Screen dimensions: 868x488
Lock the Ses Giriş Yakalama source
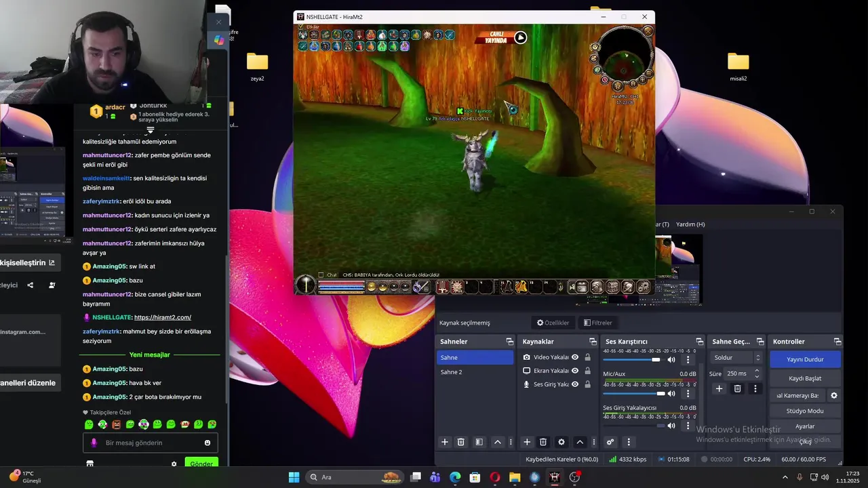pyautogui.click(x=587, y=384)
